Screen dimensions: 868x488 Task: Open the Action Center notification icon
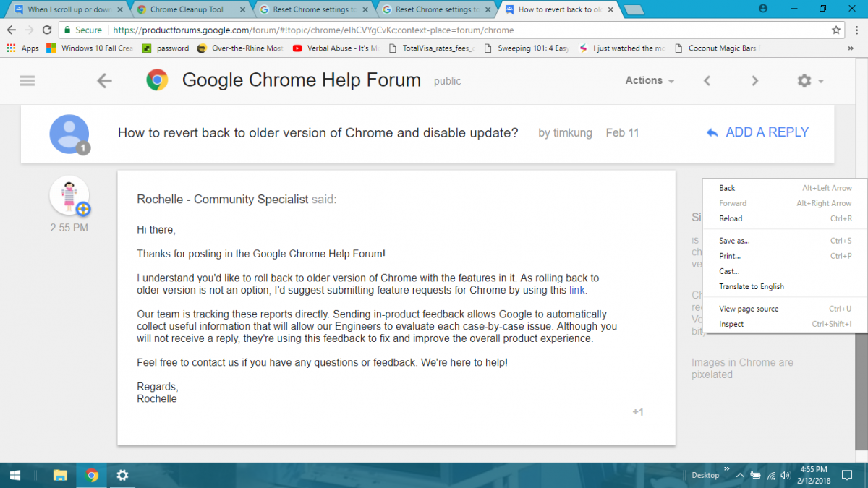[847, 475]
